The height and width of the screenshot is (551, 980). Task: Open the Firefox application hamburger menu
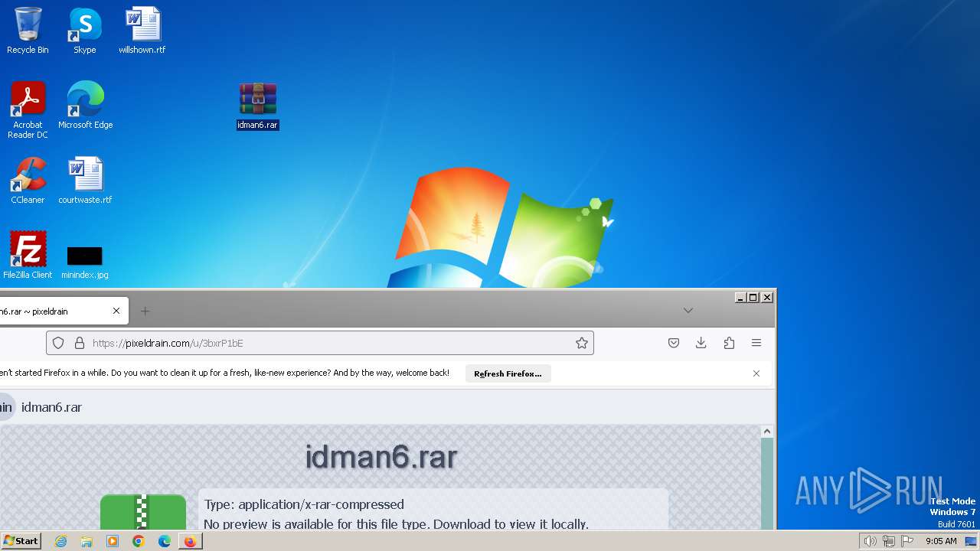click(x=756, y=343)
